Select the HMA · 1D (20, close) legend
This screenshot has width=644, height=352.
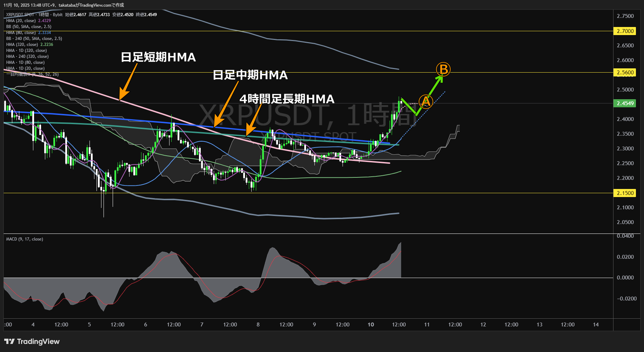(x=25, y=68)
